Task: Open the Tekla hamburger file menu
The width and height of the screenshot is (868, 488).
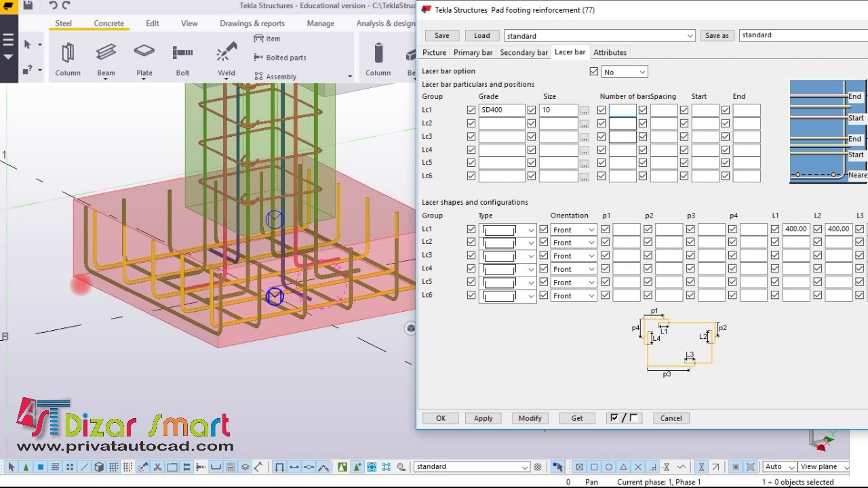Action: [8, 41]
